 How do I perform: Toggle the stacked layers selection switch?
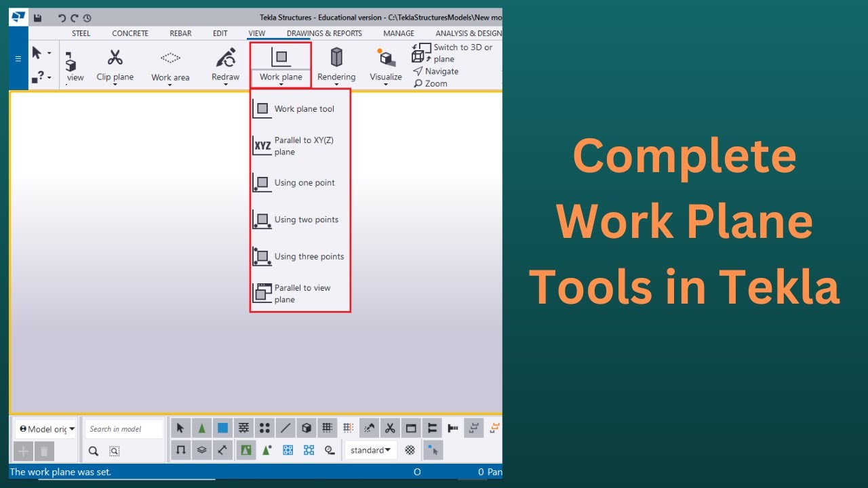coord(201,450)
